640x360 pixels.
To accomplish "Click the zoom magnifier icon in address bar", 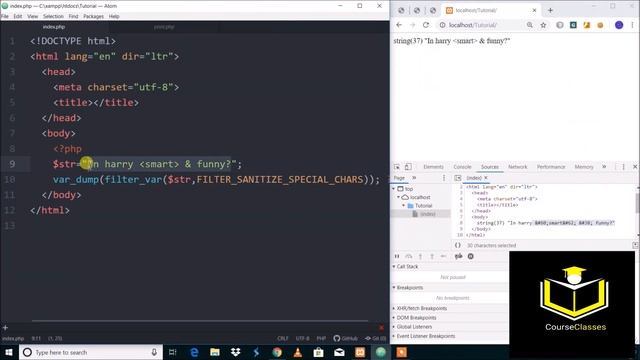I will click(x=530, y=25).
